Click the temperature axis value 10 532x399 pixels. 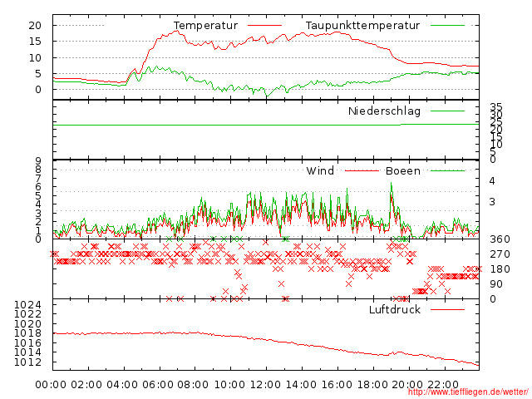click(x=35, y=57)
